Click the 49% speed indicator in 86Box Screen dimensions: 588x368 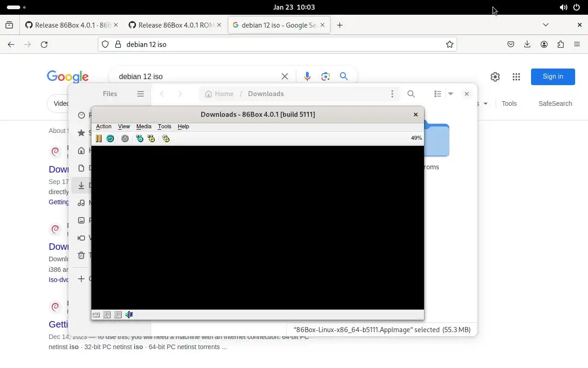pyautogui.click(x=416, y=138)
